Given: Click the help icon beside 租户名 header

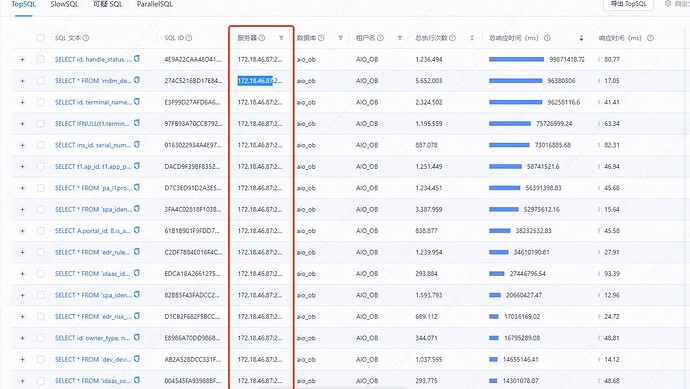Looking at the screenshot, I should click(x=381, y=38).
